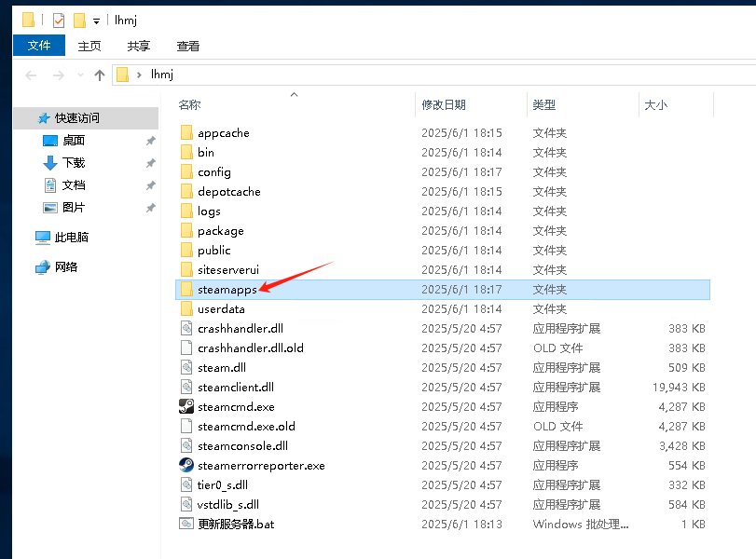Select the public folder icon

coord(186,250)
